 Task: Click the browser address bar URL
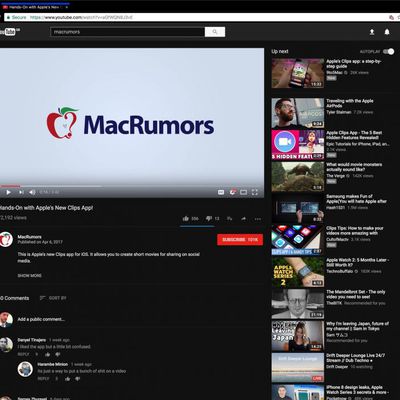(82, 17)
